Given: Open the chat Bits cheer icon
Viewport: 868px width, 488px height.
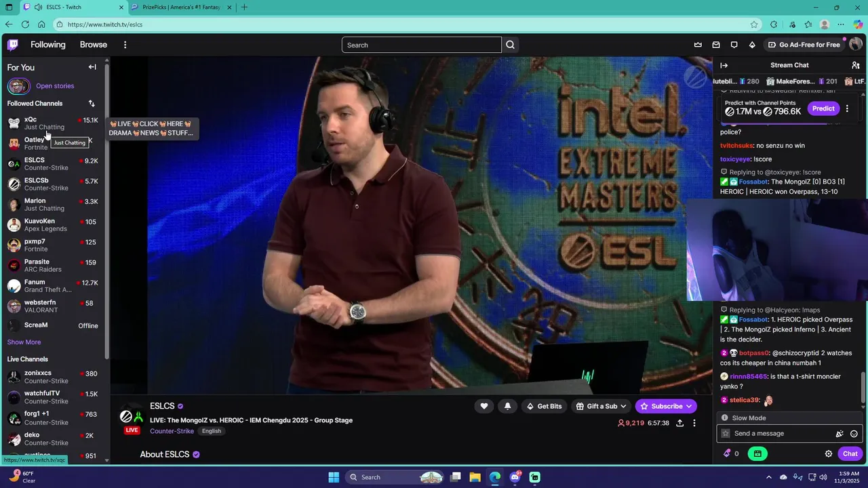Looking at the screenshot, I should click(840, 434).
